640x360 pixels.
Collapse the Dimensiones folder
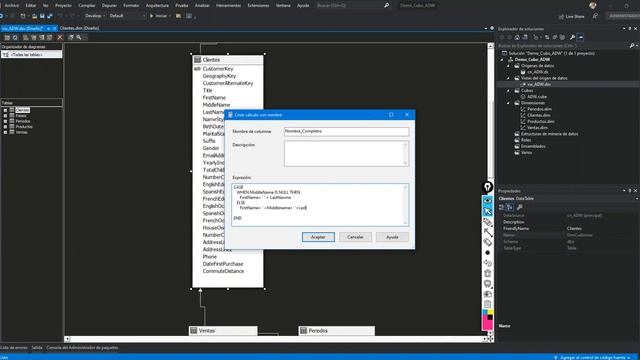[509, 103]
